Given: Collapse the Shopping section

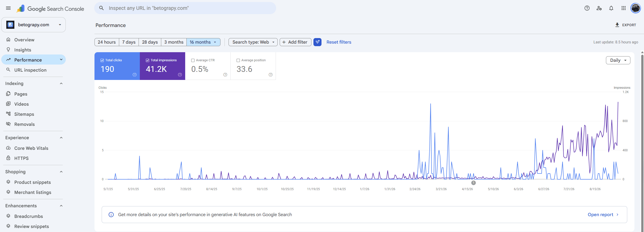Looking at the screenshot, I should tap(61, 172).
